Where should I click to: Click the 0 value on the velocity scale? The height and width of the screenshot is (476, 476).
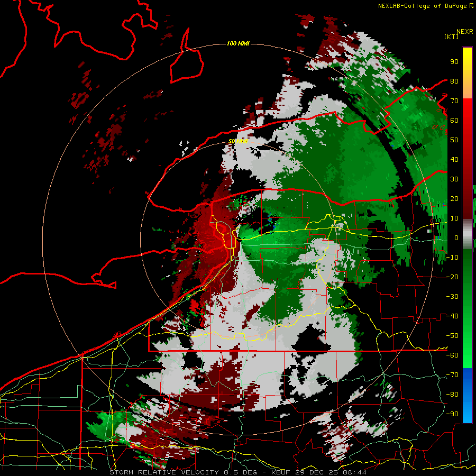tap(456, 237)
